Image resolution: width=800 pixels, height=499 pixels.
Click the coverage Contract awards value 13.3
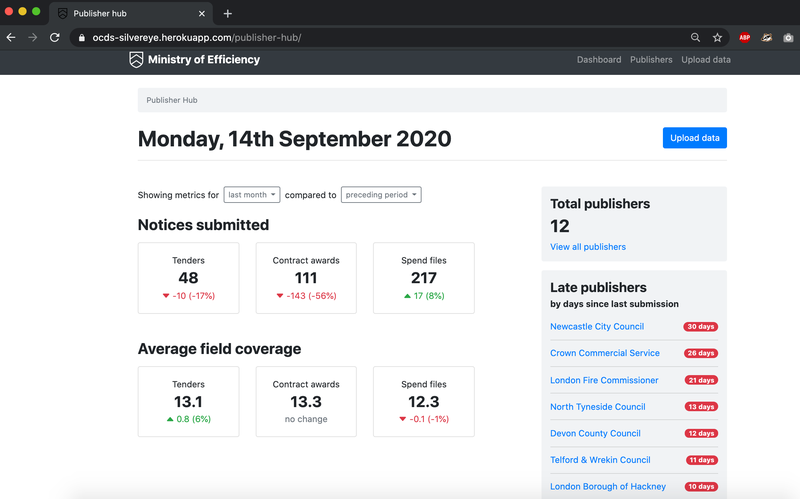[306, 402]
